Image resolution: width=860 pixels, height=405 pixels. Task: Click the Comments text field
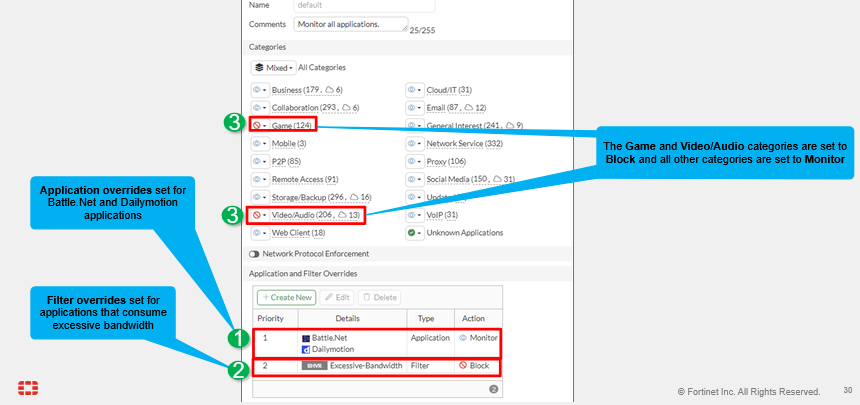351,24
